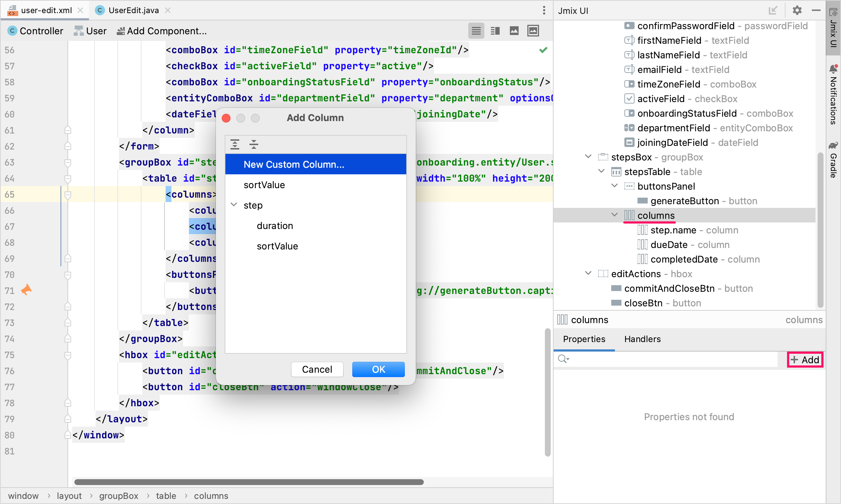Open the Jmix UI settings gear
The image size is (841, 504).
point(797,10)
